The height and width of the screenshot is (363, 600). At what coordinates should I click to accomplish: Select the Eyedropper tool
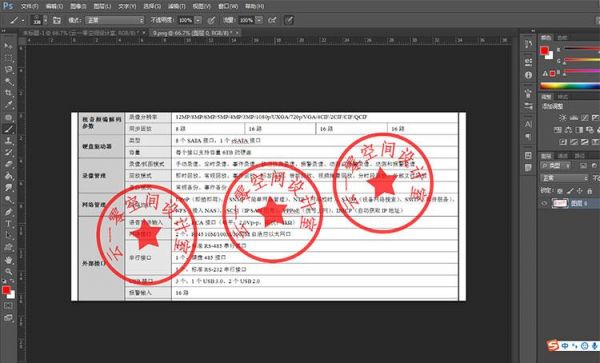pyautogui.click(x=8, y=105)
